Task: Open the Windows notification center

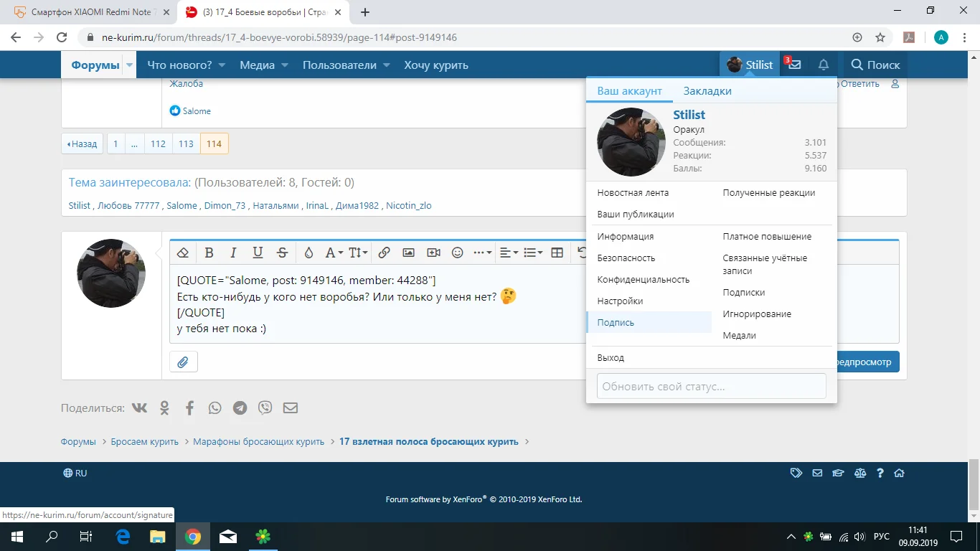Action: pos(956,537)
